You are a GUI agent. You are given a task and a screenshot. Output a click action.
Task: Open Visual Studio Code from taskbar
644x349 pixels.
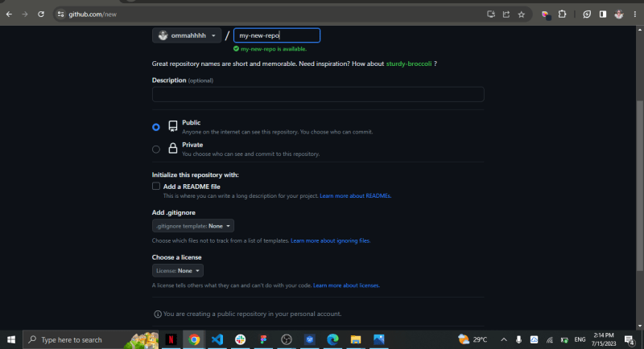pyautogui.click(x=217, y=339)
